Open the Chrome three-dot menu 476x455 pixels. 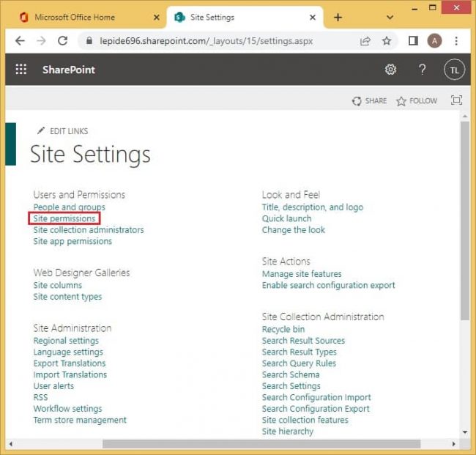[456, 41]
